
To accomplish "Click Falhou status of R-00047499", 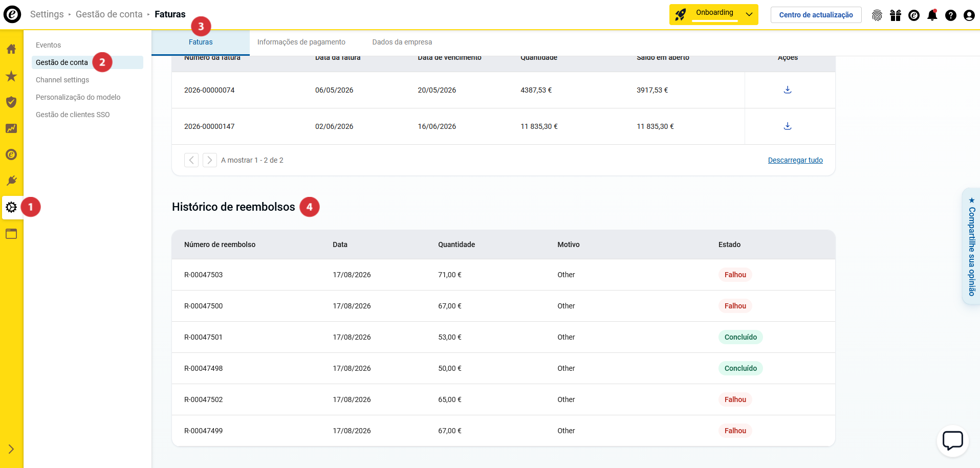I will click(x=735, y=431).
